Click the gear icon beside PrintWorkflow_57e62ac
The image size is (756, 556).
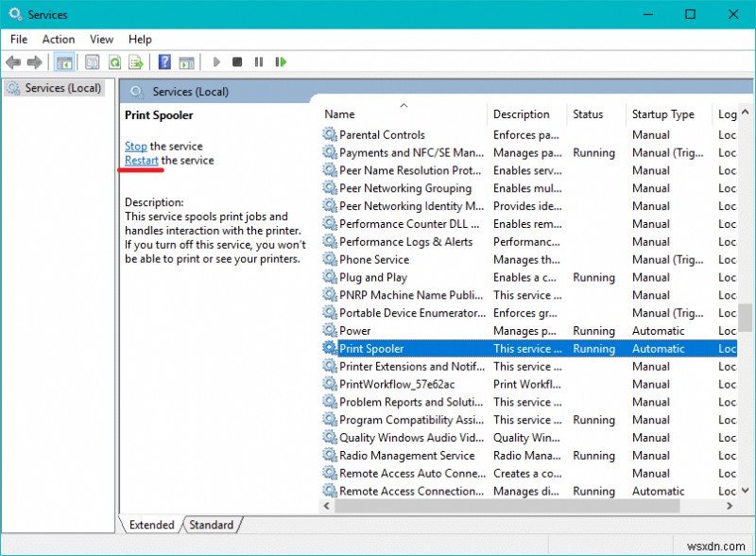click(x=330, y=384)
